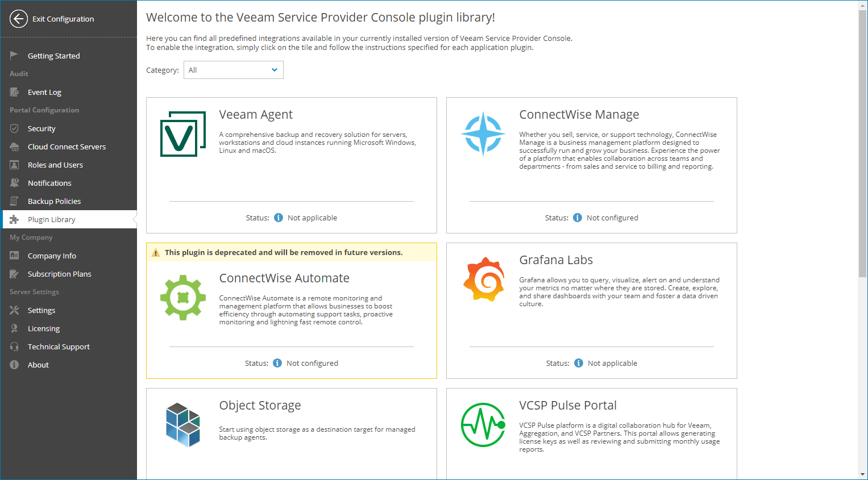Click the ConnectWise Manage compass icon

(483, 134)
